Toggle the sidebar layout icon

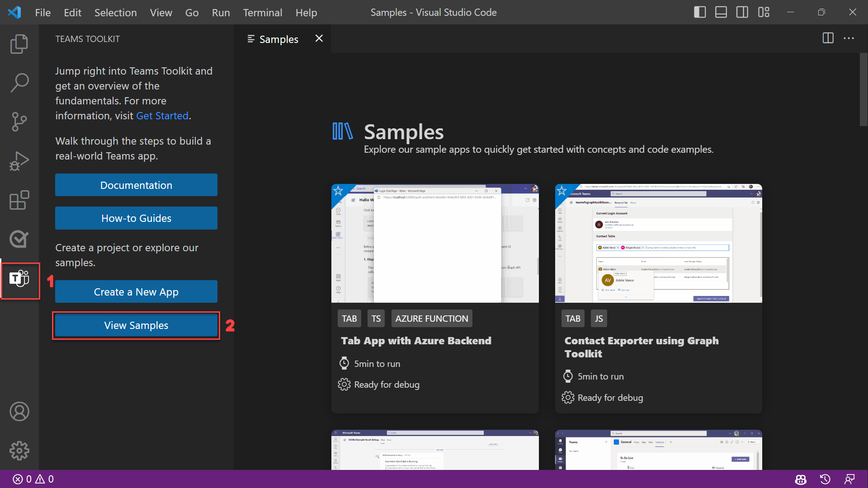click(x=697, y=12)
